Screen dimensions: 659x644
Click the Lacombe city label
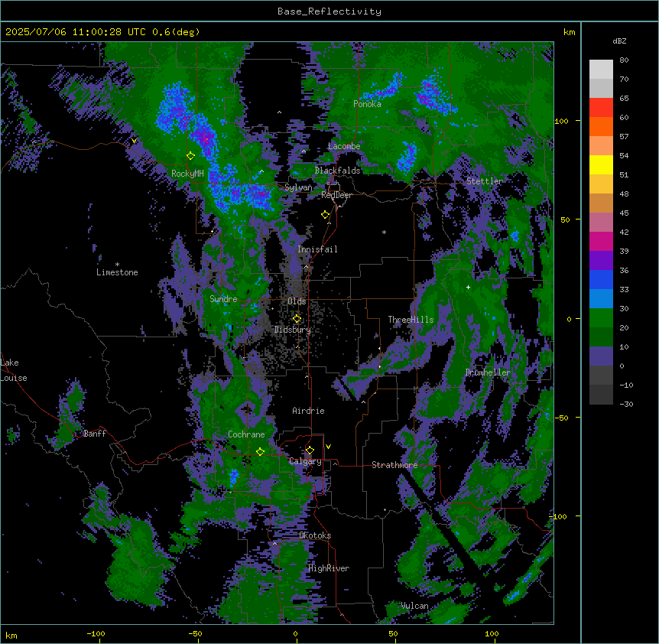344,146
